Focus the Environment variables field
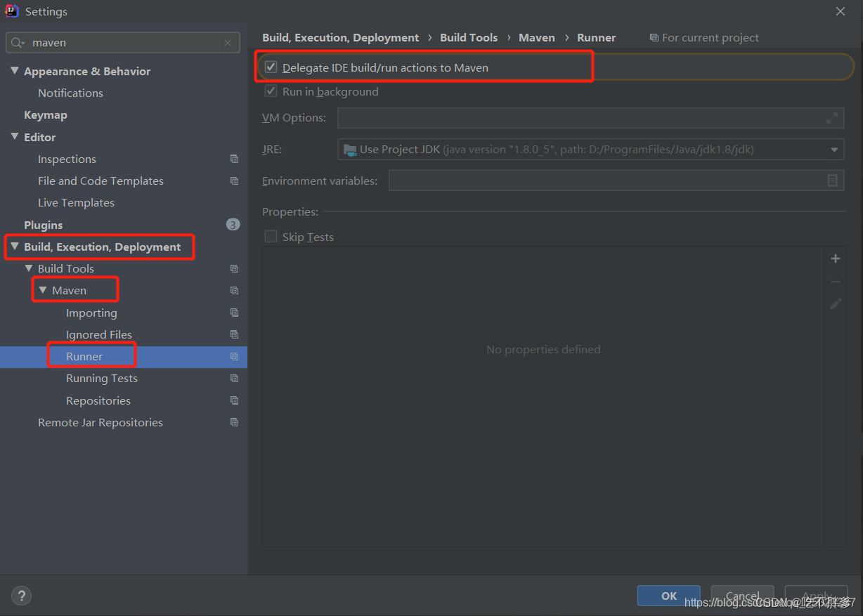The image size is (863, 616). click(x=616, y=181)
